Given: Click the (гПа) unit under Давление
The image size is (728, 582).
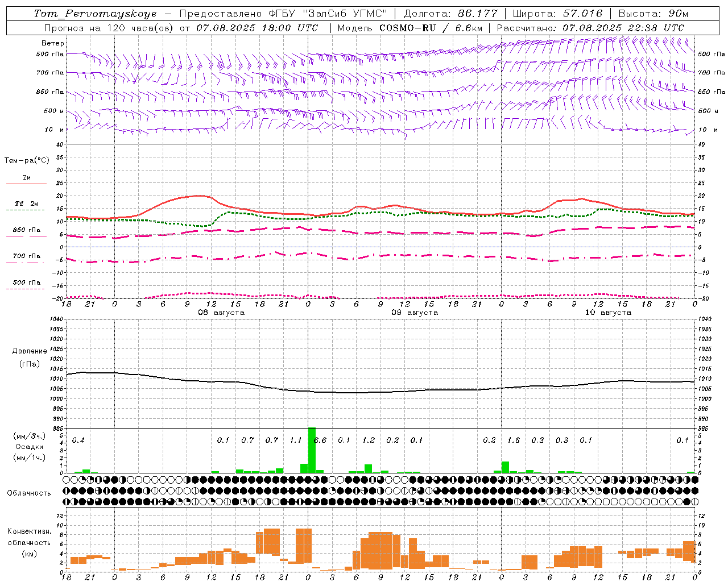Looking at the screenshot, I should pos(30,364).
